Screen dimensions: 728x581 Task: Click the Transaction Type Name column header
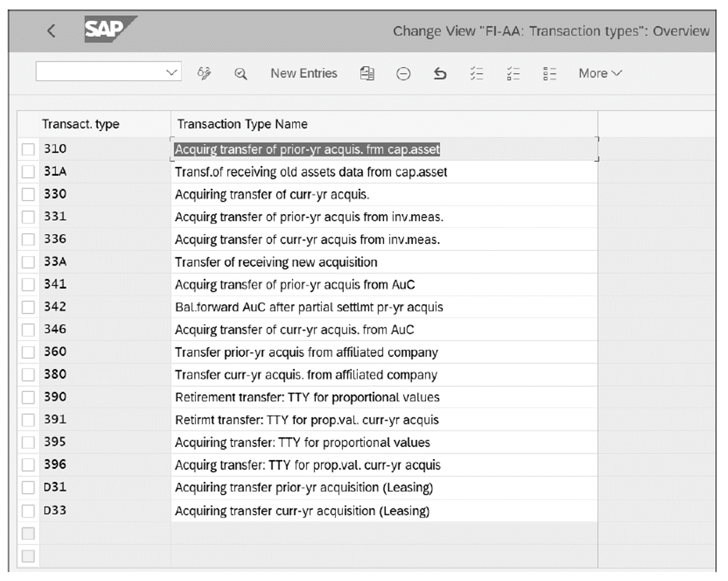click(x=242, y=124)
